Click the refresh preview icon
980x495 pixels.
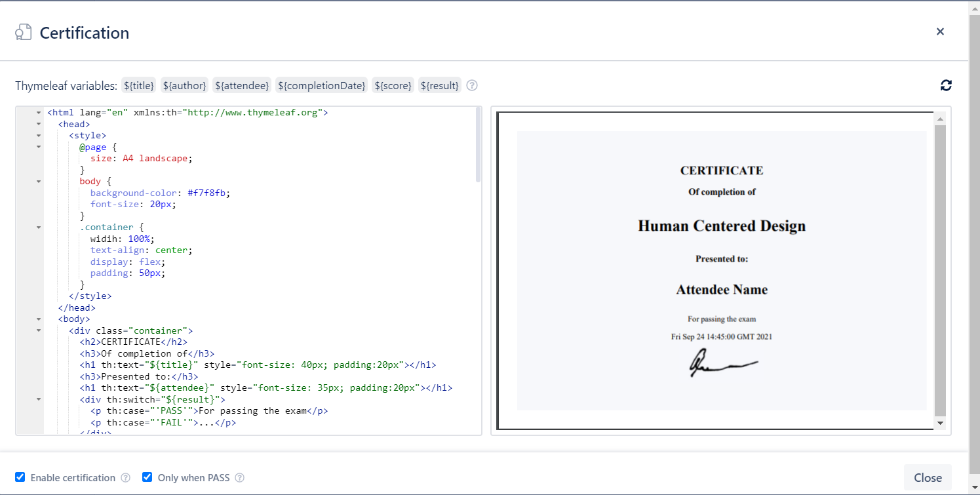coord(945,85)
